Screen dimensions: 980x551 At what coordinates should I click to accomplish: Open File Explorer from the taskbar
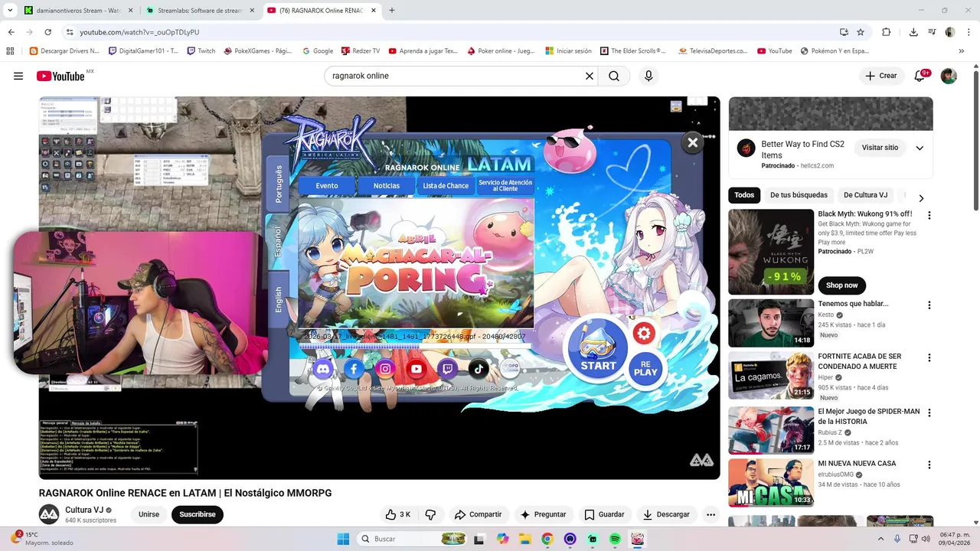pyautogui.click(x=524, y=539)
